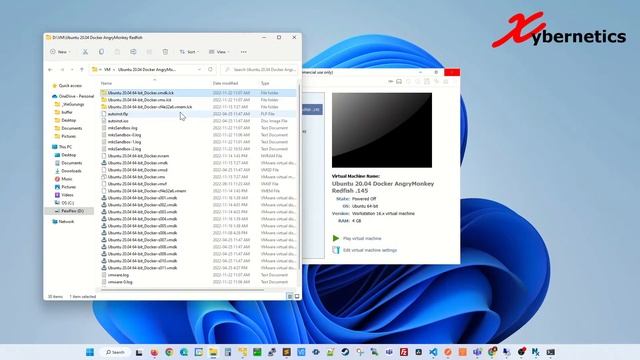Sort files by Date modified column header

coord(225,83)
